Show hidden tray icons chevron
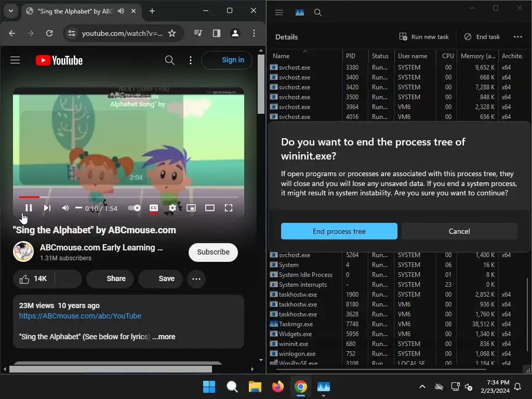The image size is (532, 399). 422,387
